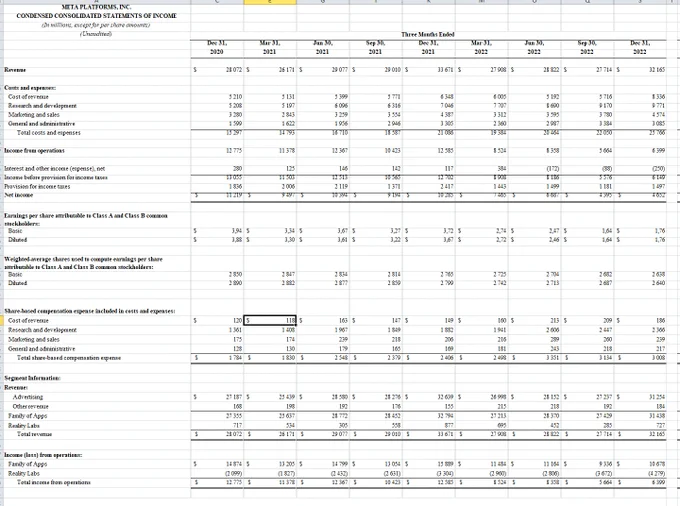Select Revenue value "32 165" in the top row

coord(657,69)
